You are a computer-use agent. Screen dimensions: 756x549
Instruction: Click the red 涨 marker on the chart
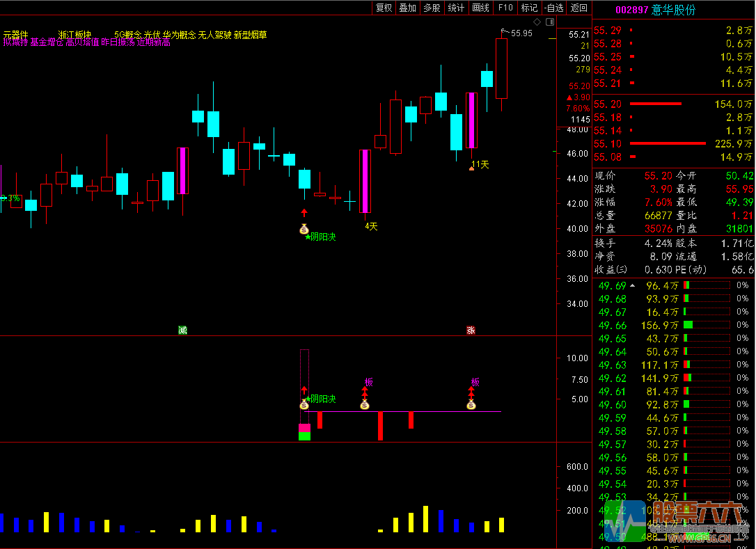pyautogui.click(x=471, y=330)
